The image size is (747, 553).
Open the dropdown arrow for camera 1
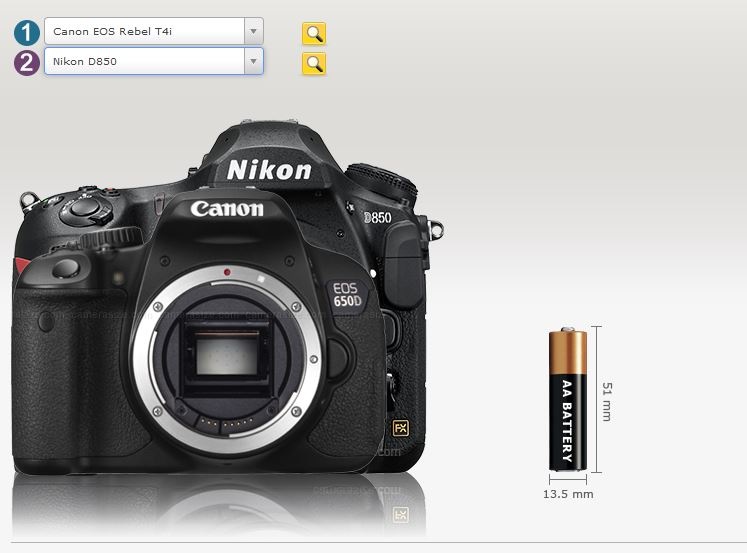[253, 31]
